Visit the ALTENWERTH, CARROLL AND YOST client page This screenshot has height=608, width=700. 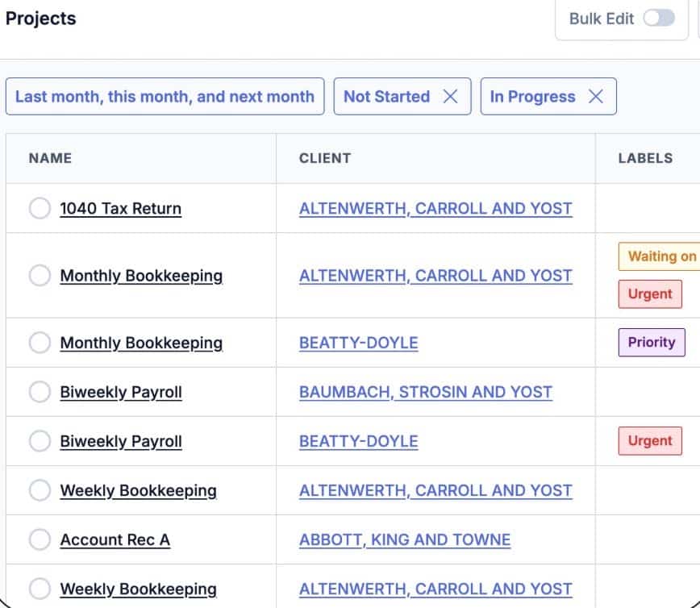(x=436, y=208)
